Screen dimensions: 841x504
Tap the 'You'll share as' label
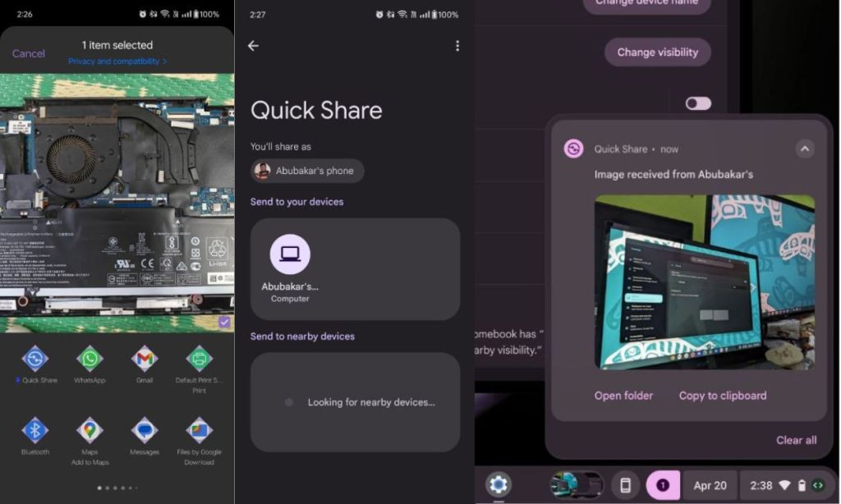[x=281, y=147]
